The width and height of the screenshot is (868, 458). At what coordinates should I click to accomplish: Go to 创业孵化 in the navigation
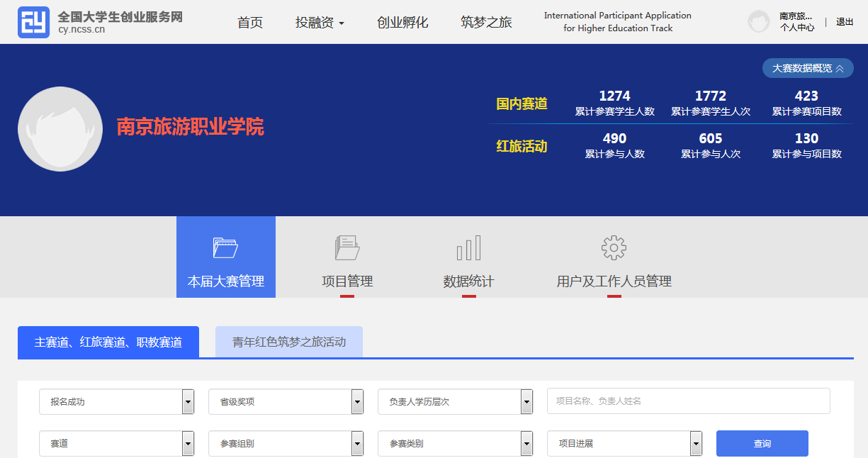click(x=402, y=23)
